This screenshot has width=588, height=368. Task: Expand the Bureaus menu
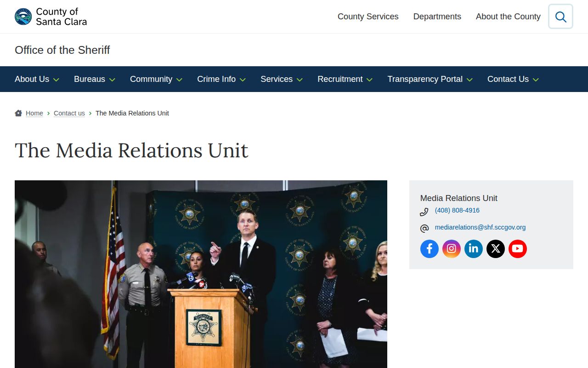tap(94, 79)
